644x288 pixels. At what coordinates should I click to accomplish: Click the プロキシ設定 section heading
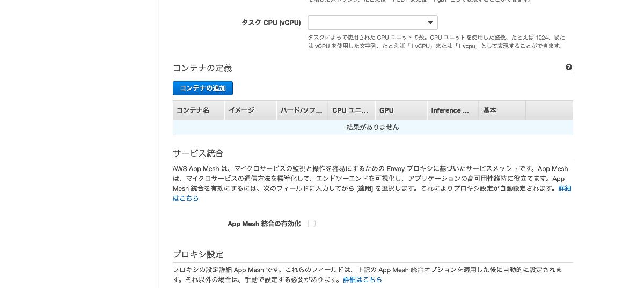[198, 254]
